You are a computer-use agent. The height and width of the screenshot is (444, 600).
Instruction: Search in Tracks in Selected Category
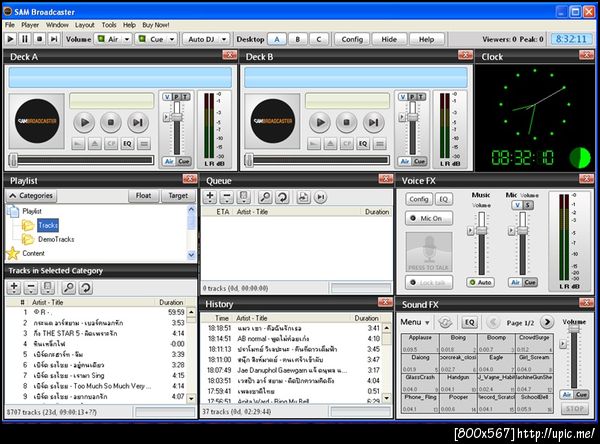tap(69, 287)
